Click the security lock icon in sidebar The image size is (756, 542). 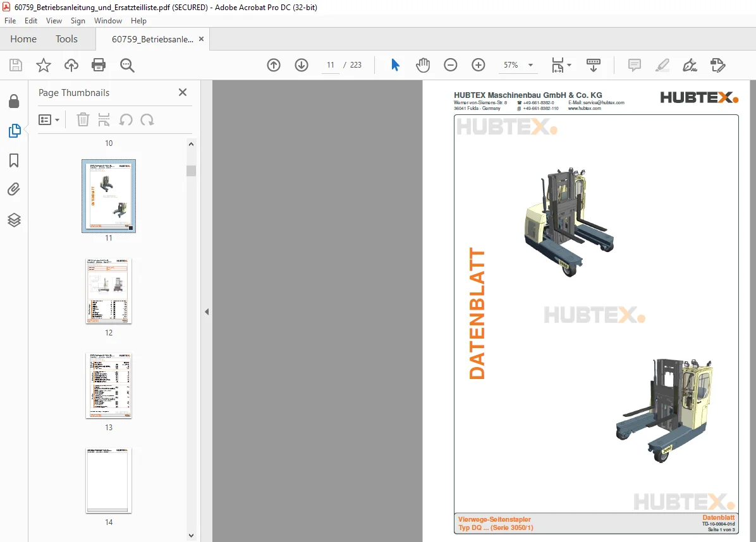[14, 101]
